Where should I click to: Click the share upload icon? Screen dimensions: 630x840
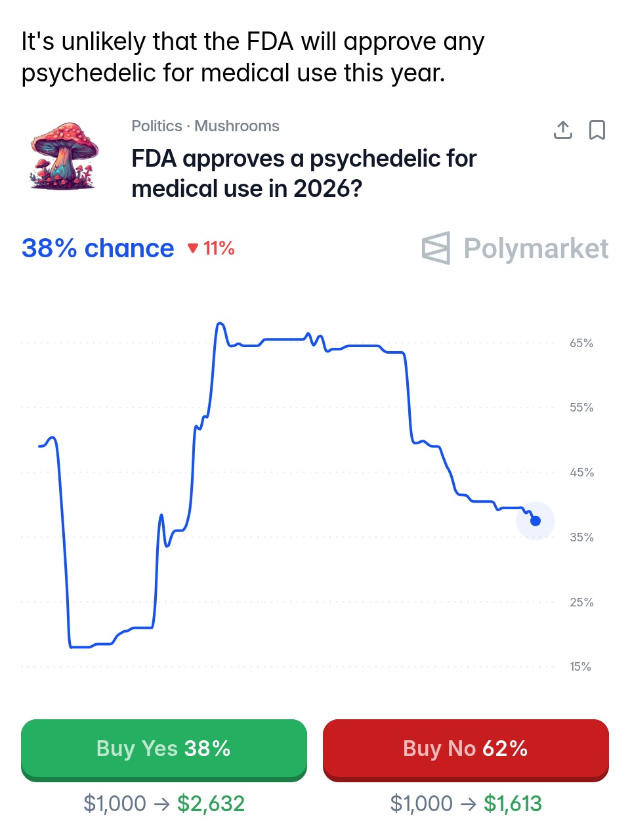(x=562, y=130)
